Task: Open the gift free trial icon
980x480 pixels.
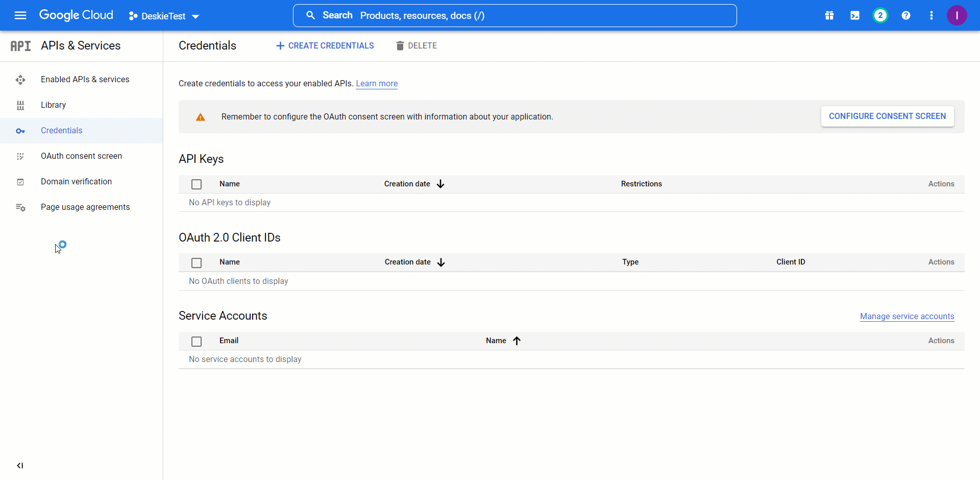Action: pos(829,15)
